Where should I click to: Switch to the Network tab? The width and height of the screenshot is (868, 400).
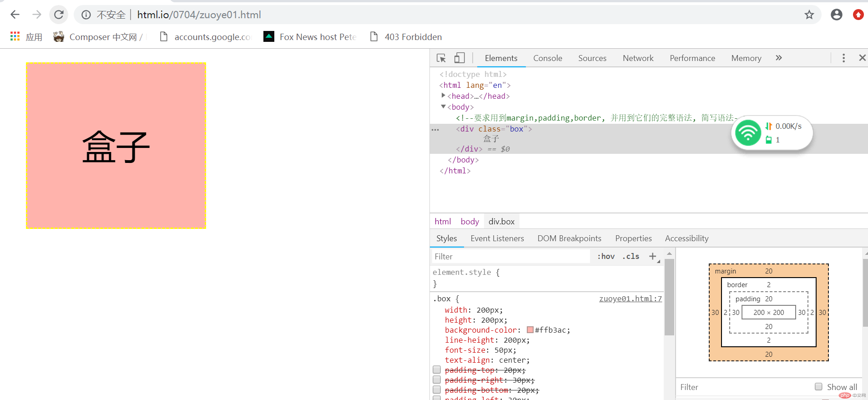click(638, 58)
